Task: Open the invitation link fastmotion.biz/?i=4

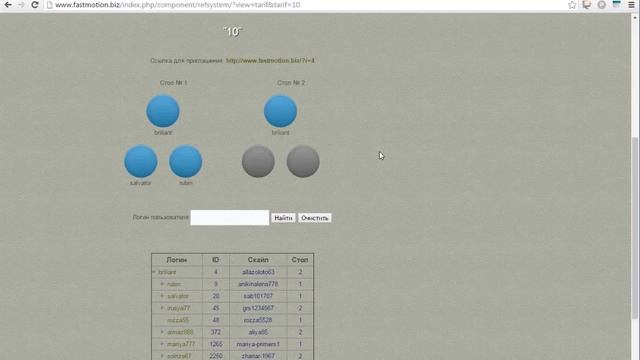Action: [270, 60]
